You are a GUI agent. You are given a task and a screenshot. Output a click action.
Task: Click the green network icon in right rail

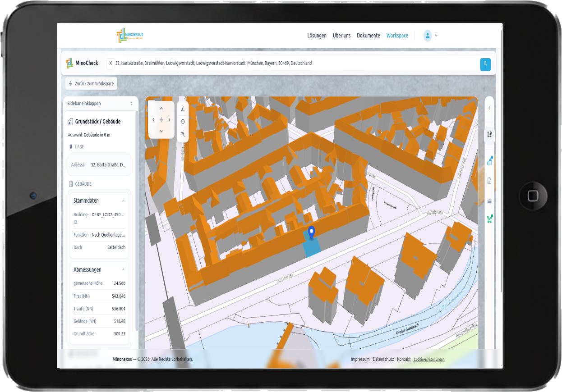[x=489, y=219]
